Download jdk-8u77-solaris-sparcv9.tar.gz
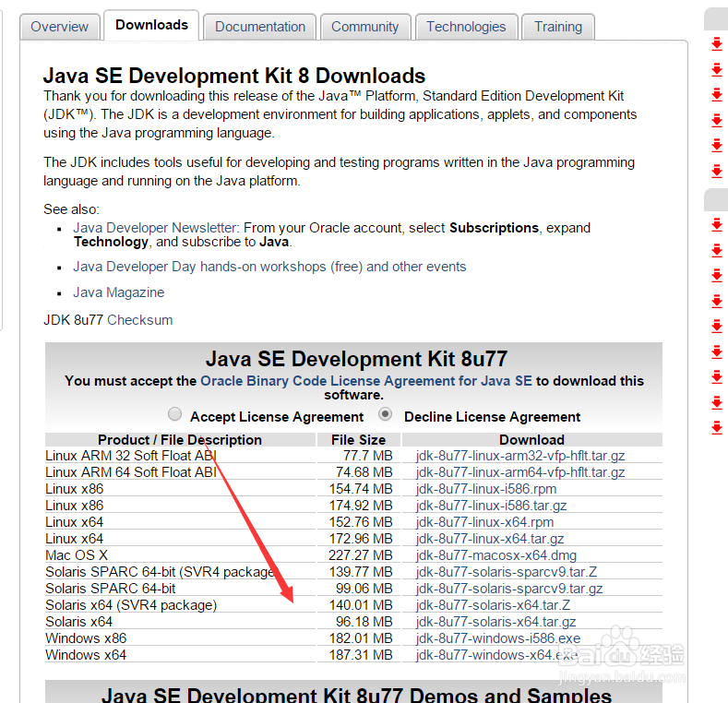The image size is (728, 703). [508, 589]
